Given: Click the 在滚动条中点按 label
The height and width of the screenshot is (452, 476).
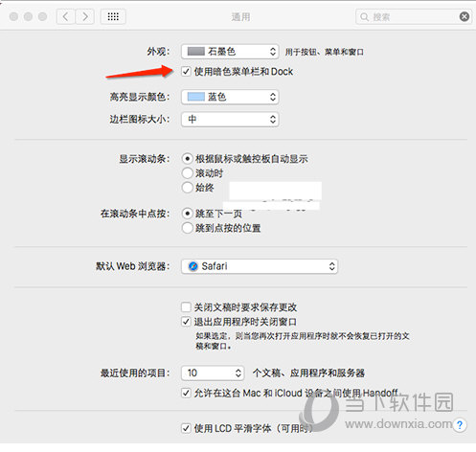Looking at the screenshot, I should click(135, 214).
